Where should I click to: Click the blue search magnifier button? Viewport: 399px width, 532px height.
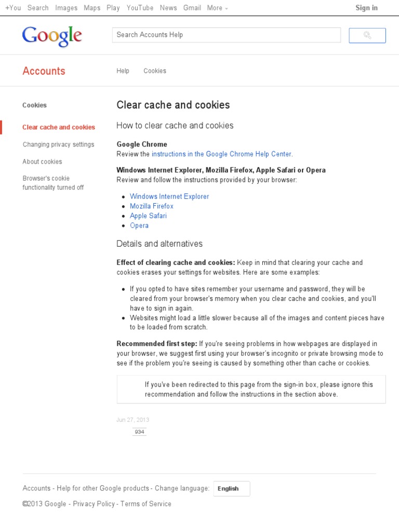click(x=367, y=35)
